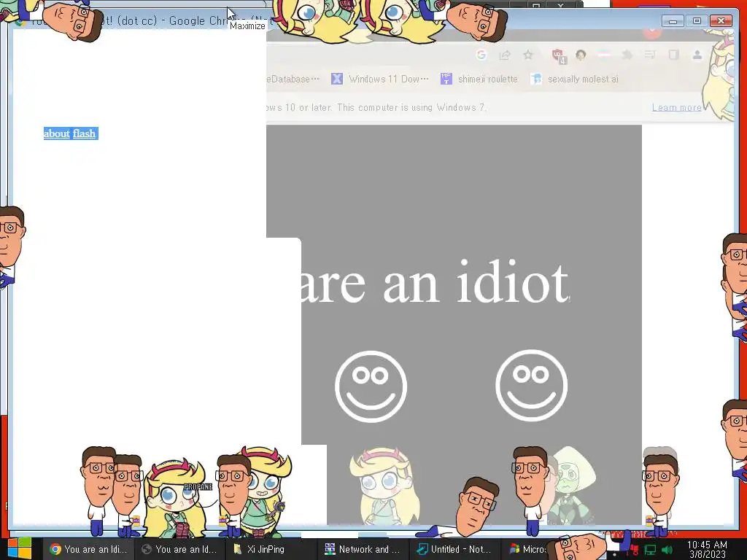Click the right smiley face on the page

coord(532,386)
